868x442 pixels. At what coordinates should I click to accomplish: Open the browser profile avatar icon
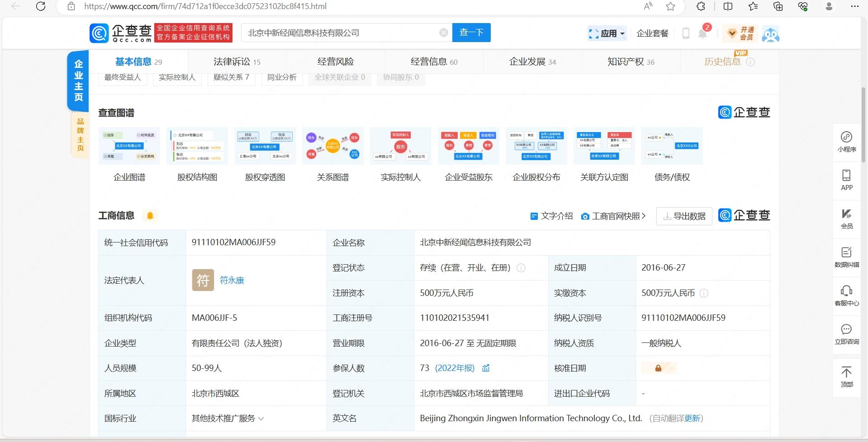[x=829, y=6]
